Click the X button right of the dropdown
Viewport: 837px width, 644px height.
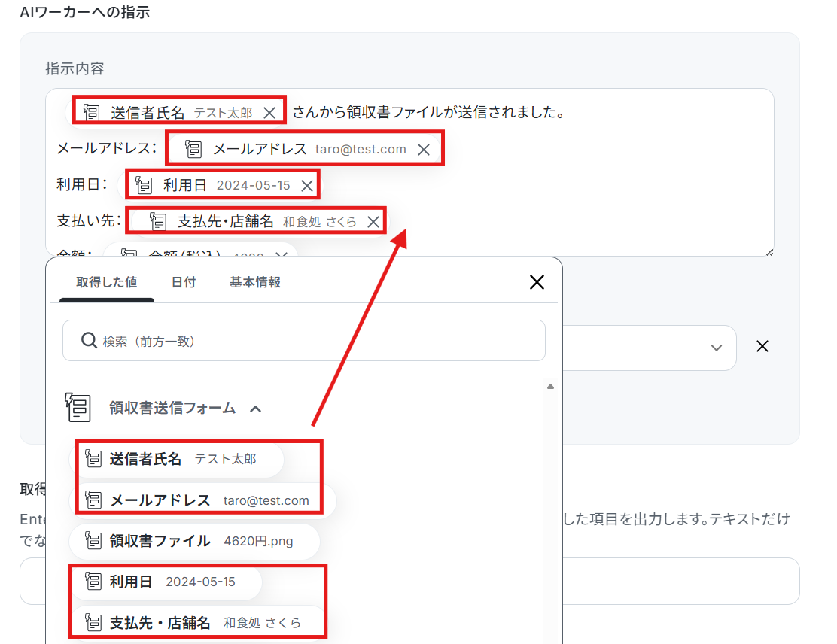762,346
